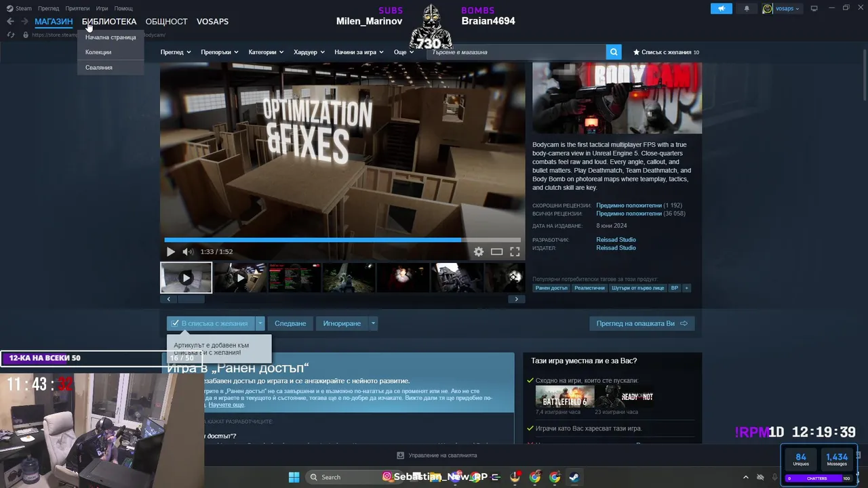
Task: Click the Ранен достъп tag
Action: click(551, 288)
